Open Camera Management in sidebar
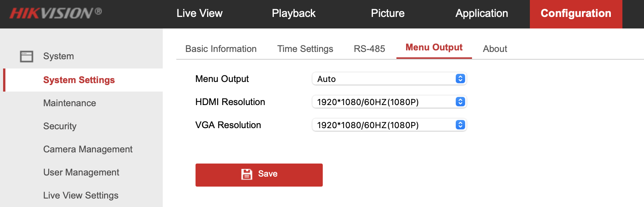Viewport: 644px width, 207px height. click(x=88, y=149)
